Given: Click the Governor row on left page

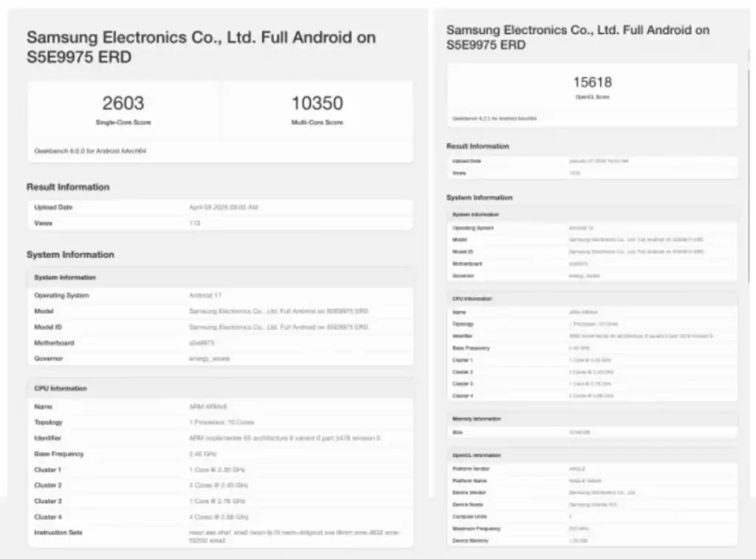Looking at the screenshot, I should click(220, 358).
